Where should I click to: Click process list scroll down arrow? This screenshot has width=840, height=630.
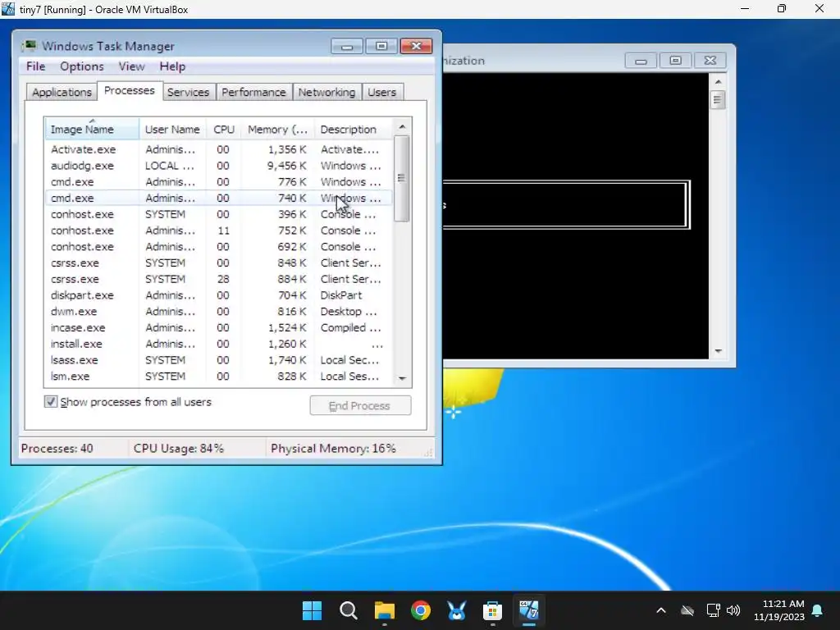pyautogui.click(x=402, y=379)
